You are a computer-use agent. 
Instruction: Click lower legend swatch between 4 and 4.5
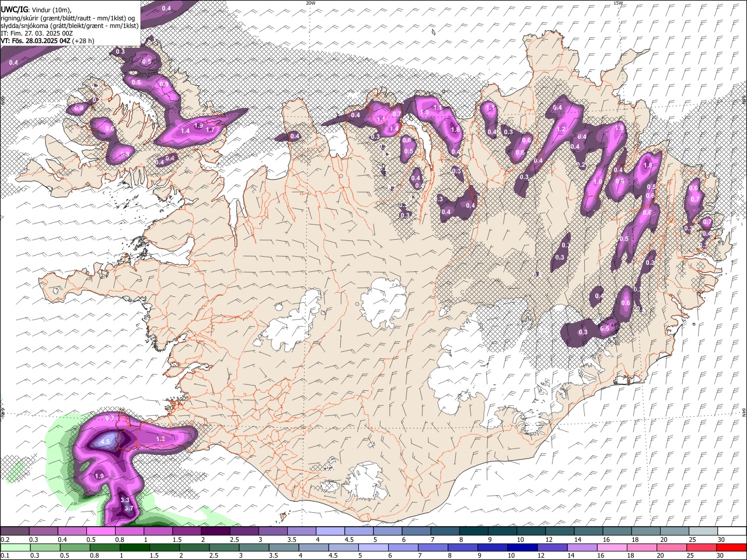313,547
